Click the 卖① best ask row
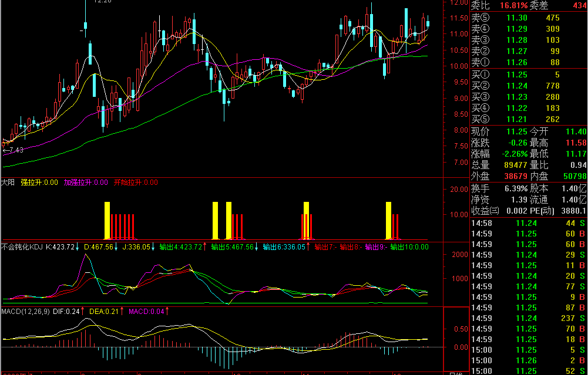Image resolution: width=588 pixels, height=375 pixels. click(x=529, y=62)
